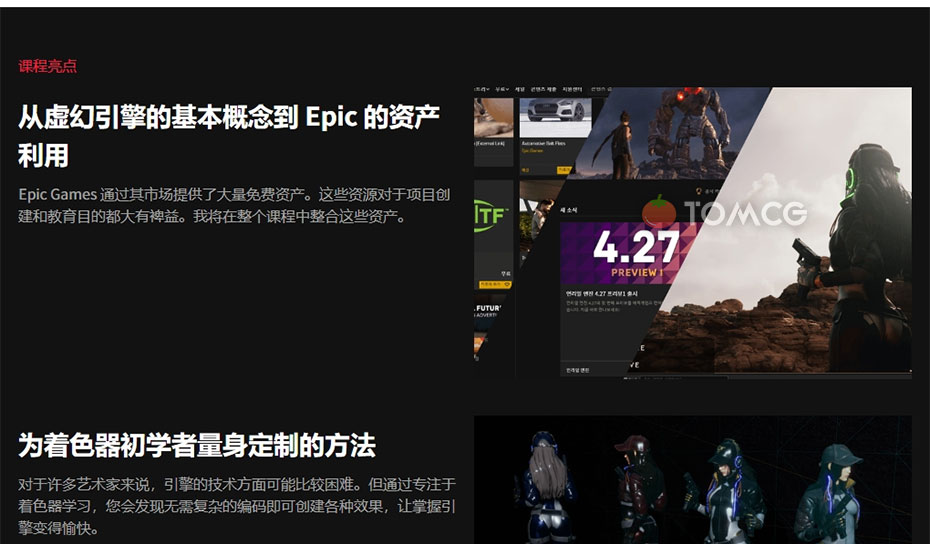Click the 4.27 PREVIEW 1 banner in collage
Image resolution: width=930 pixels, height=544 pixels.
[x=629, y=253]
